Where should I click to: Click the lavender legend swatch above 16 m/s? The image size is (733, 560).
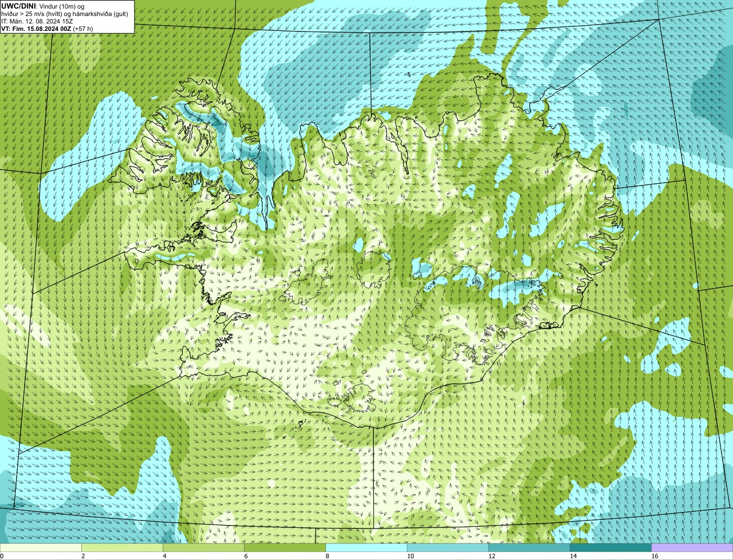692,548
